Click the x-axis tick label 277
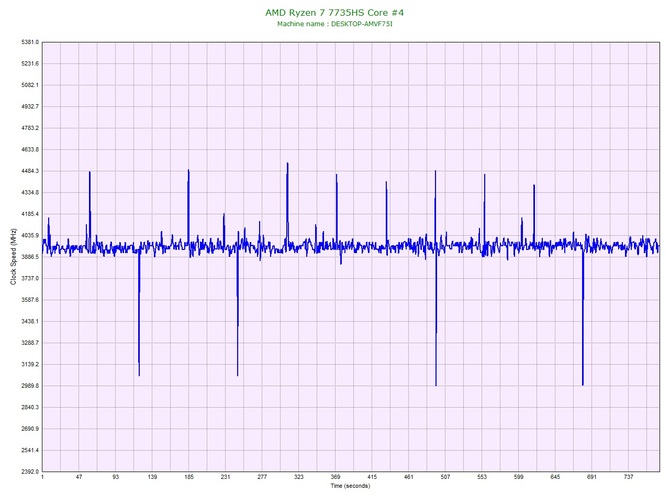The width and height of the screenshot is (670, 503). coord(262,477)
